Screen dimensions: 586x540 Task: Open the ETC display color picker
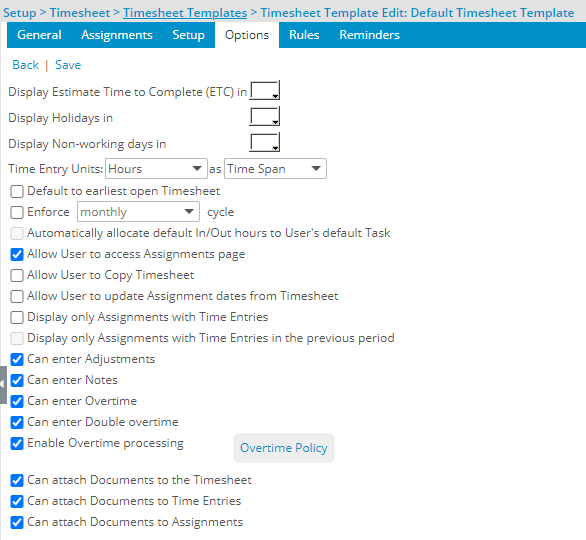tap(265, 90)
